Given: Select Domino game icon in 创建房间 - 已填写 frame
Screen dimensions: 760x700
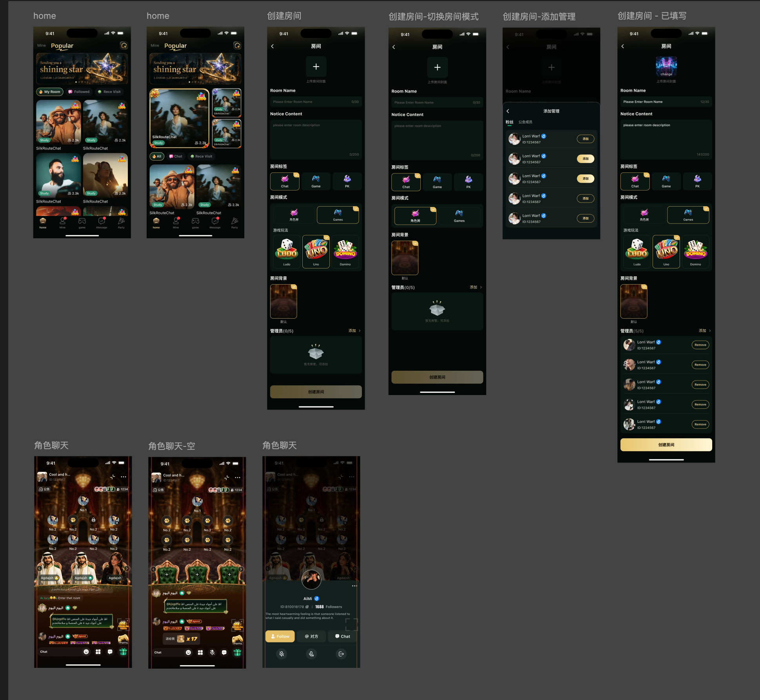Looking at the screenshot, I should [696, 251].
